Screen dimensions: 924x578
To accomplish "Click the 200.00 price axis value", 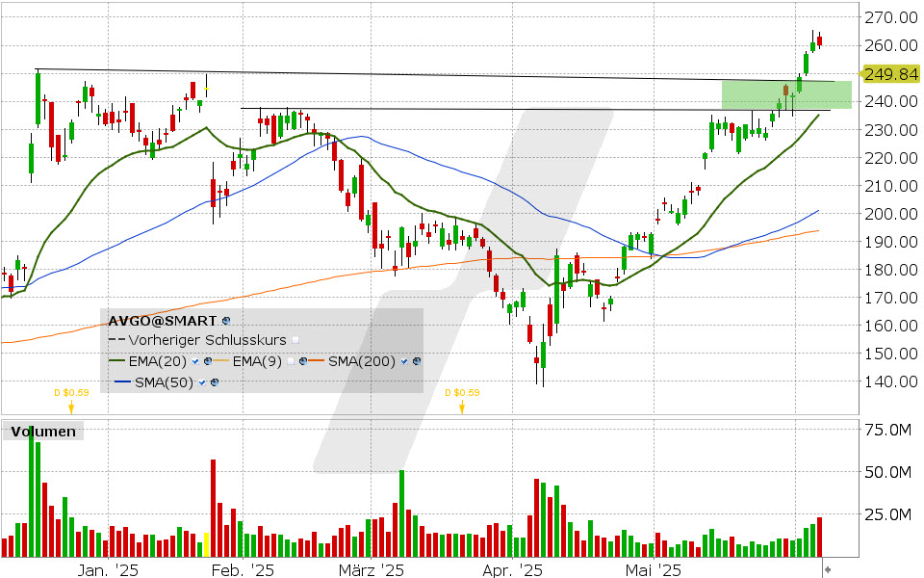I will (891, 214).
